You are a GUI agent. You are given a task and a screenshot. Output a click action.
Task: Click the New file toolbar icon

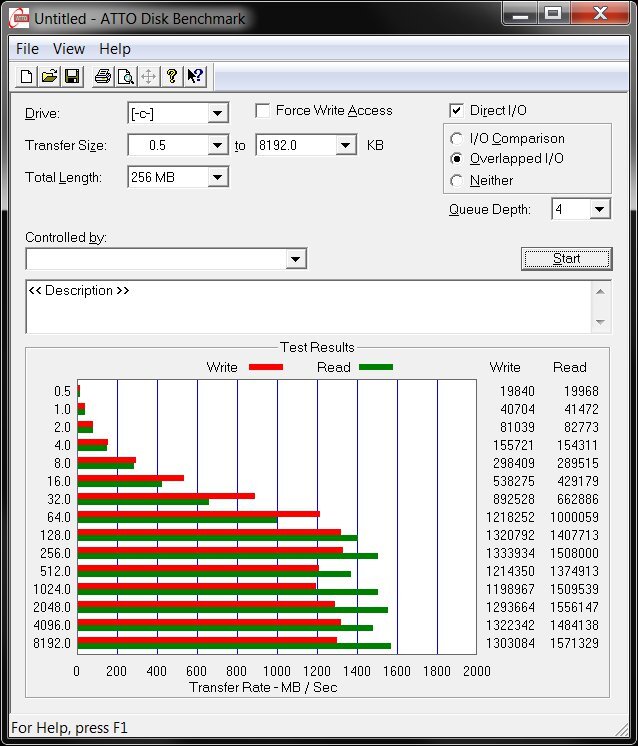tap(27, 76)
